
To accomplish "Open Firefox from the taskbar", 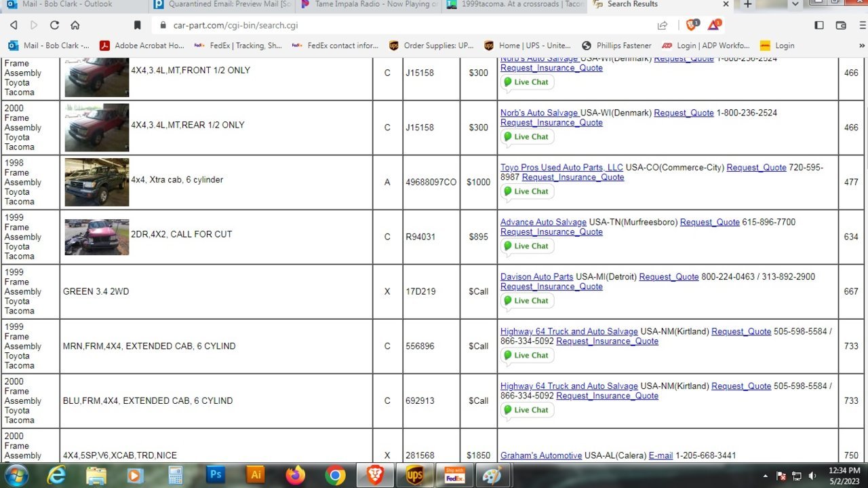I will (296, 475).
